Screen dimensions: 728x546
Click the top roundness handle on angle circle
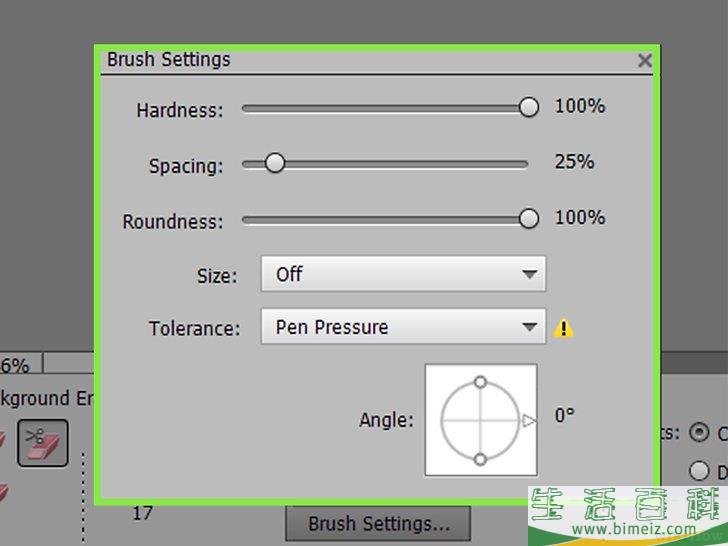[x=480, y=382]
